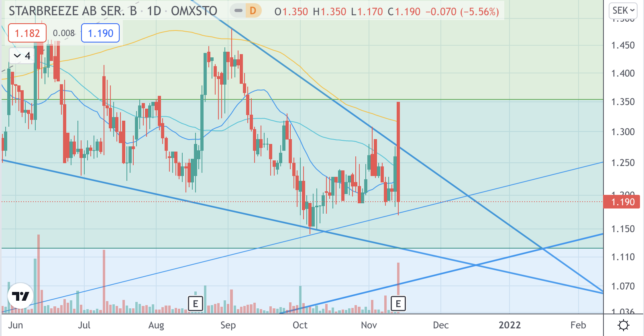The height and width of the screenshot is (336, 644).
Task: Click the 1.450 price axis label
Action: pyautogui.click(x=623, y=45)
